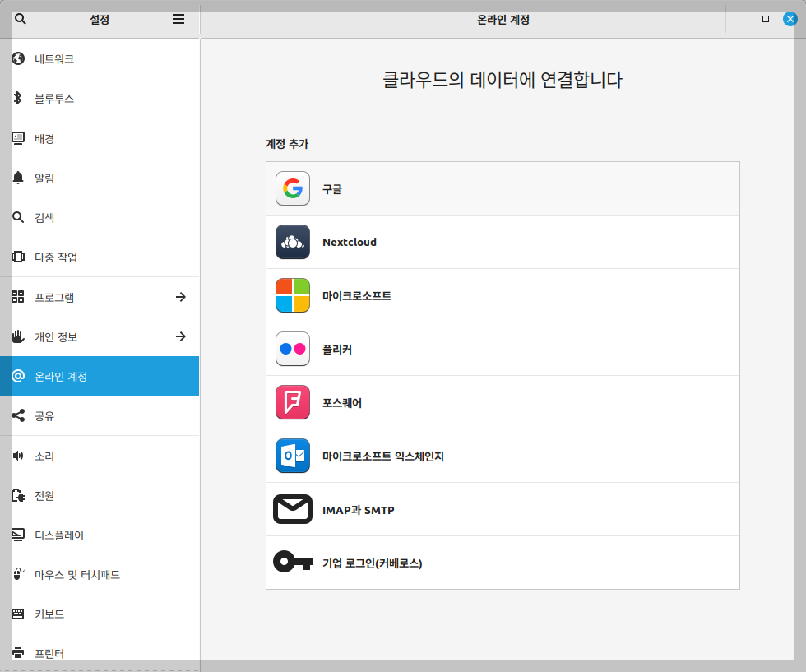This screenshot has width=806, height=672.
Task: Add a 마이크로소프트 익스체인지 account
Action: (503, 456)
